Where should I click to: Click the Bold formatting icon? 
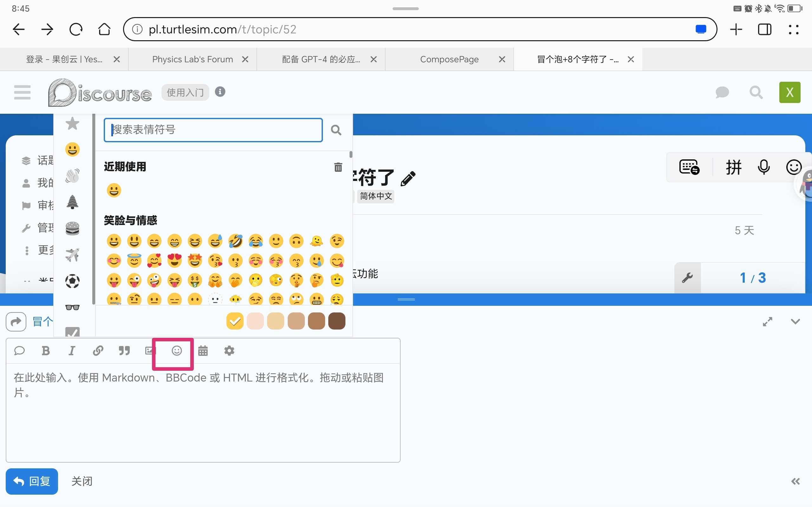[x=46, y=351]
